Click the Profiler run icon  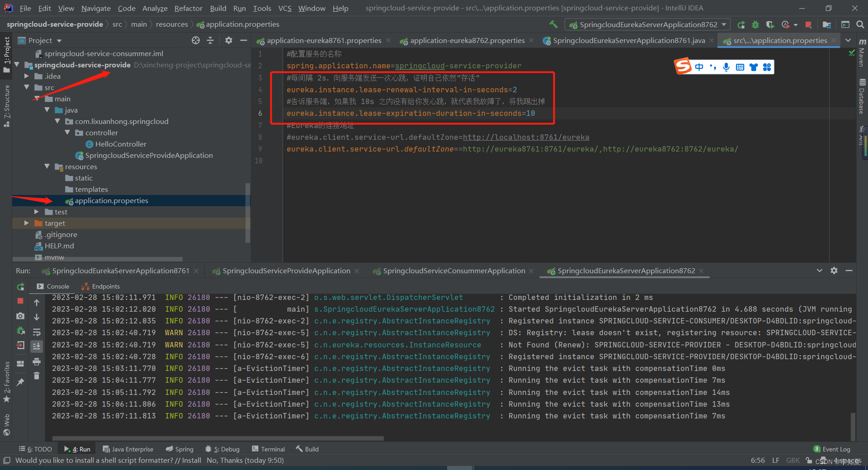[786, 24]
